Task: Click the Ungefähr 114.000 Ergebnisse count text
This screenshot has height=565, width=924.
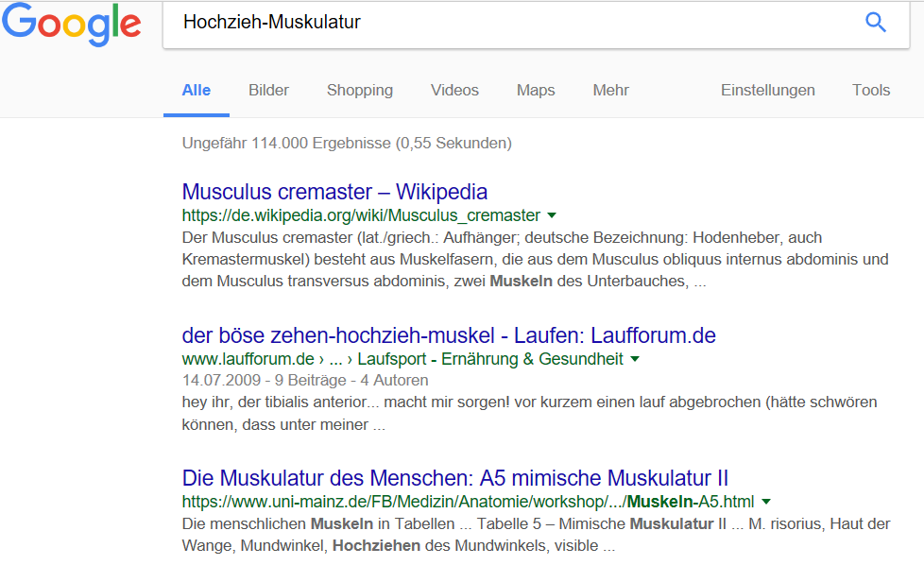Action: click(x=347, y=144)
